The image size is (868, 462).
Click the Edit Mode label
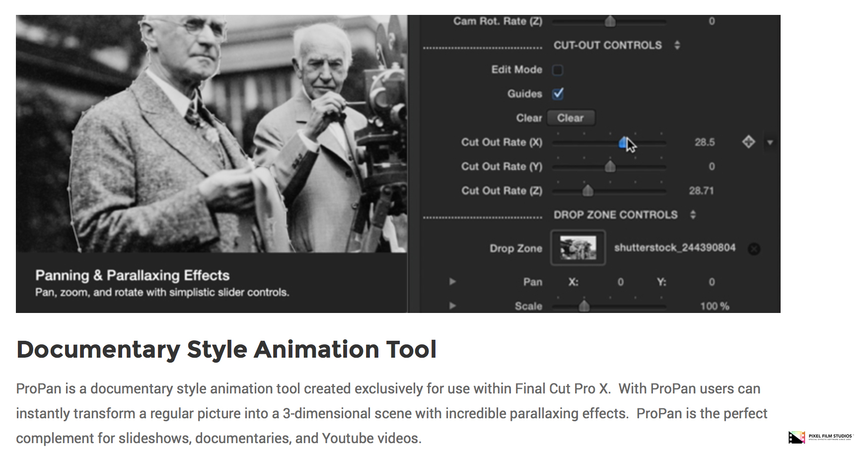[517, 70]
